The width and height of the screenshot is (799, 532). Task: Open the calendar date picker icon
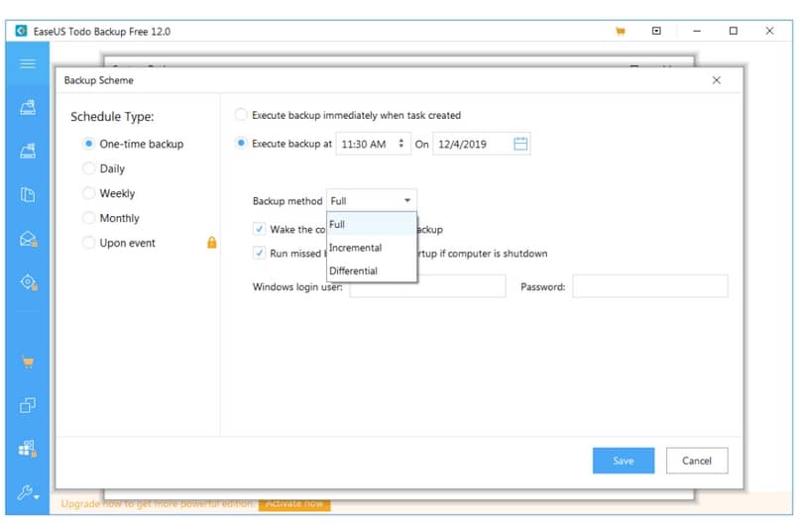521,144
